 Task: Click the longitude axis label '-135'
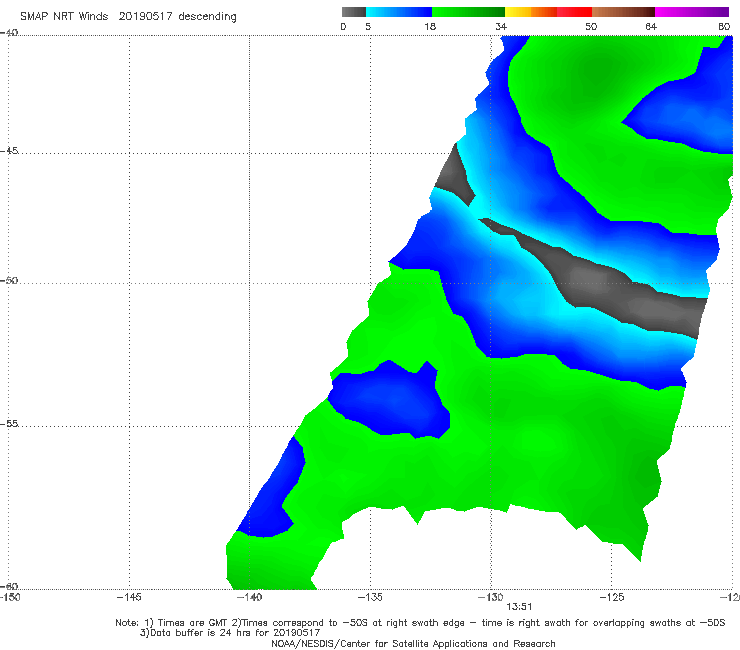[x=370, y=598]
